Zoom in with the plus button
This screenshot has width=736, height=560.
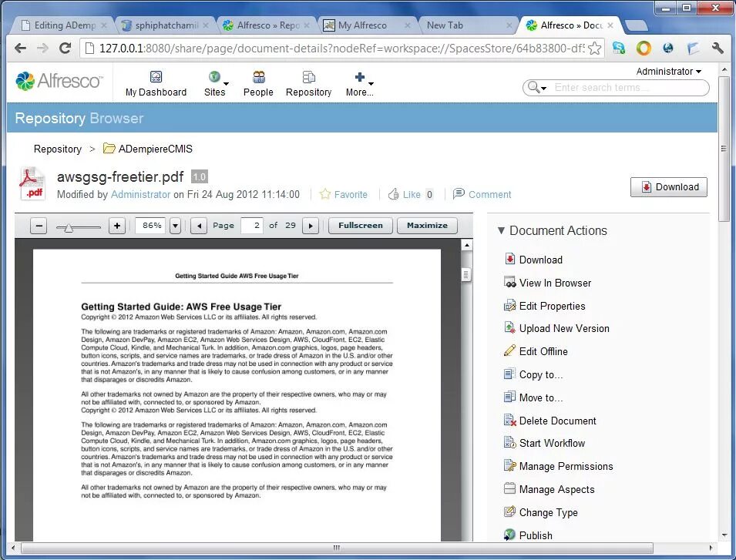pyautogui.click(x=117, y=226)
